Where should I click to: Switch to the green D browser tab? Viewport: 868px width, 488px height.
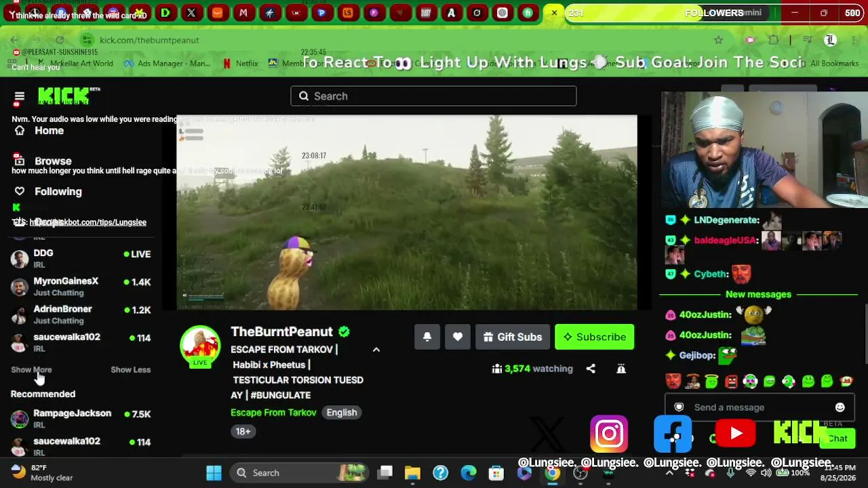click(165, 13)
